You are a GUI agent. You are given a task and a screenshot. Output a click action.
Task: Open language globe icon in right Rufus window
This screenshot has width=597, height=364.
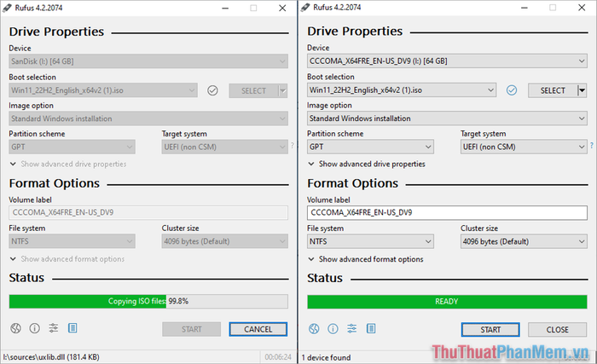point(314,328)
